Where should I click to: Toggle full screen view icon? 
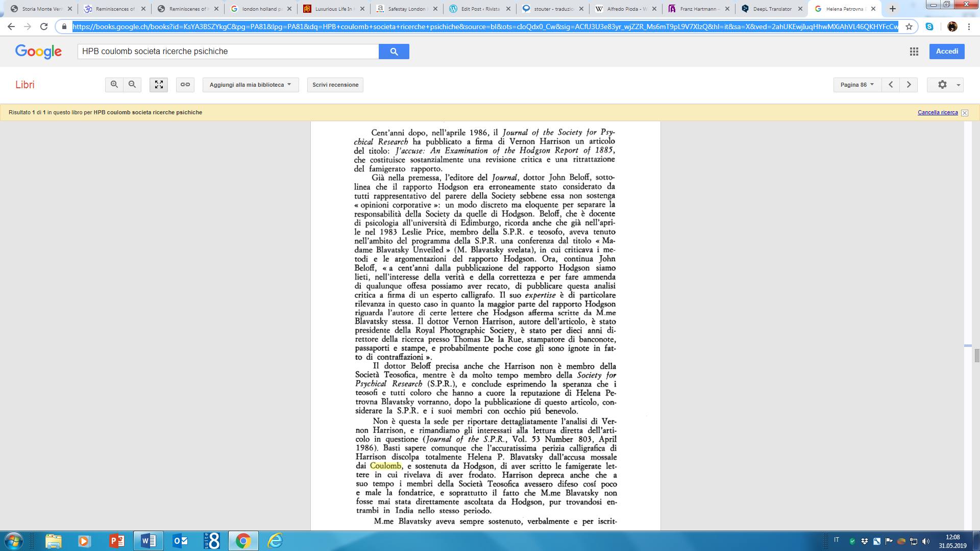point(159,85)
